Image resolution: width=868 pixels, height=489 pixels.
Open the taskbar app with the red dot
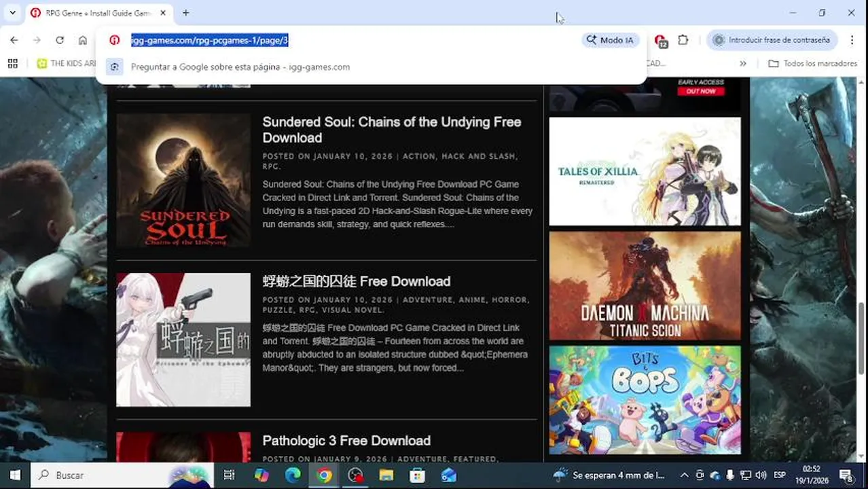pos(355,475)
